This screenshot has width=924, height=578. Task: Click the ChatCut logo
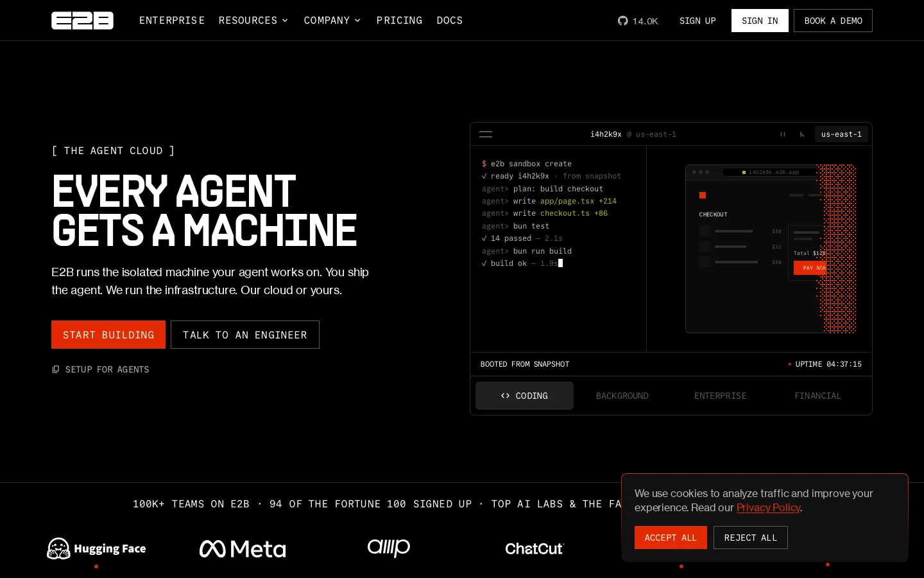click(535, 548)
